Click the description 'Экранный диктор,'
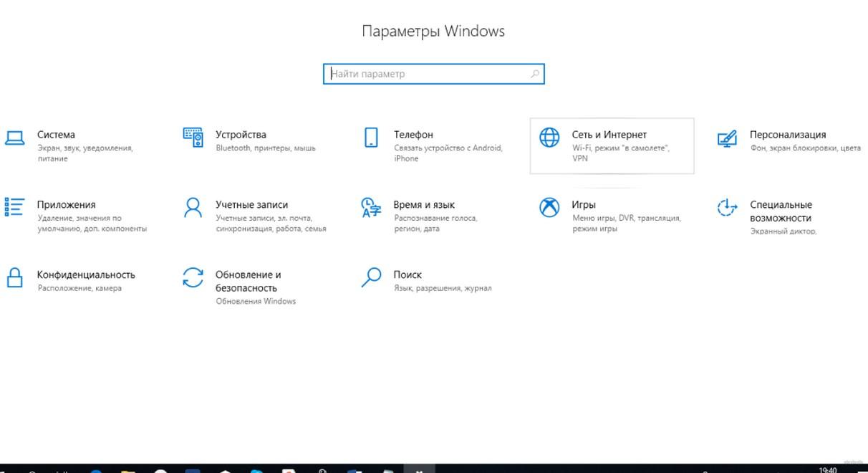 tap(783, 231)
